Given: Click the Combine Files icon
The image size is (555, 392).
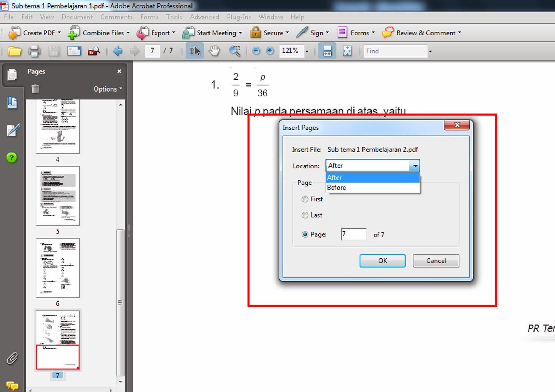Looking at the screenshot, I should point(74,33).
